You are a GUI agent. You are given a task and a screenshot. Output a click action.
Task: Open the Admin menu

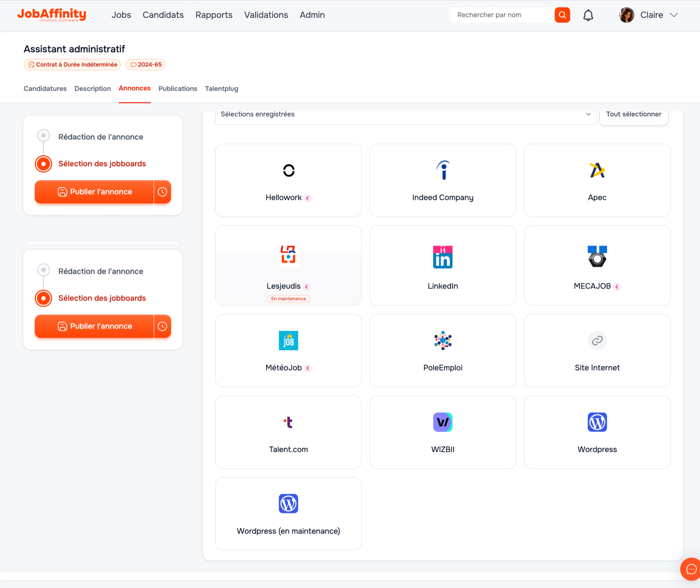[x=312, y=15]
